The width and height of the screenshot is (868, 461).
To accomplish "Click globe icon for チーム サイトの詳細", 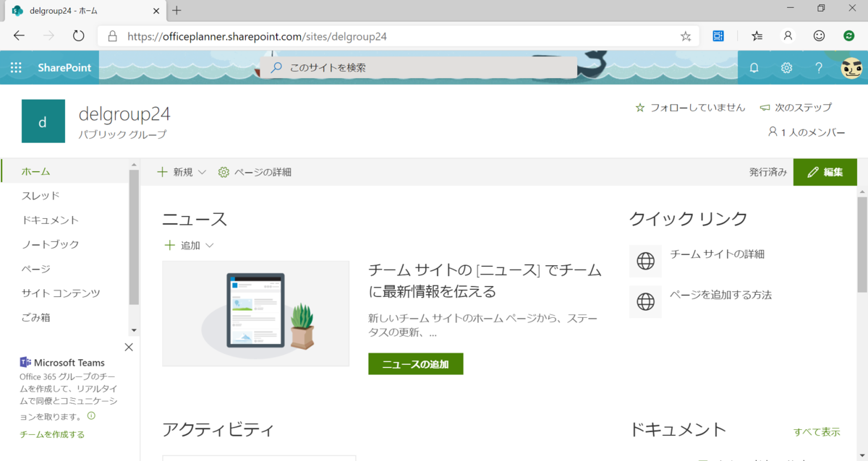I will [645, 261].
